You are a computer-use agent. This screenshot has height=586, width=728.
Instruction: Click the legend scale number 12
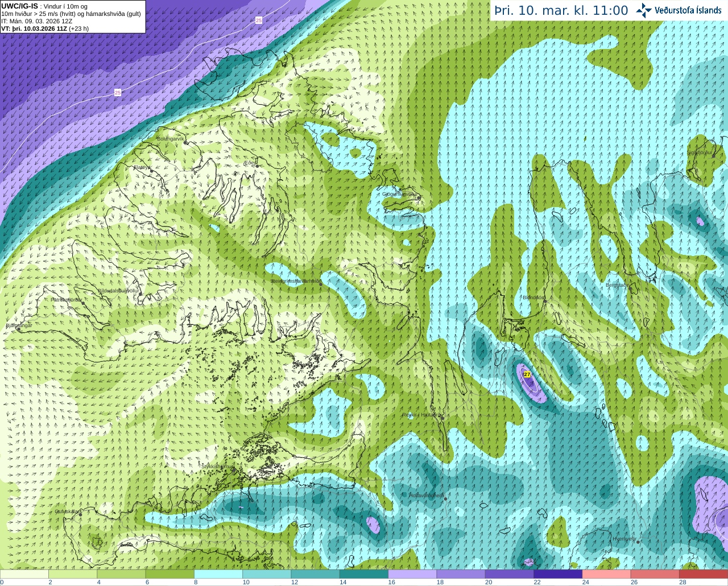[x=295, y=582]
